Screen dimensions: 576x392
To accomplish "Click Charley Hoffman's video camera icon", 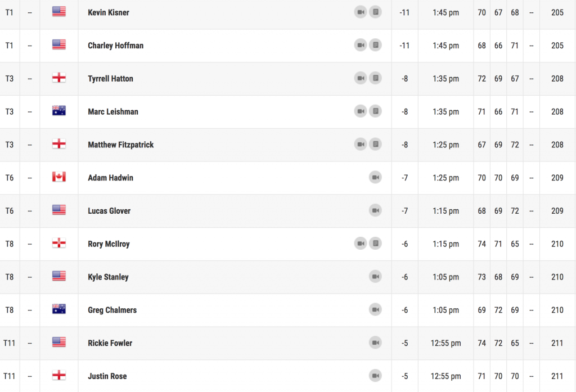I will (361, 45).
